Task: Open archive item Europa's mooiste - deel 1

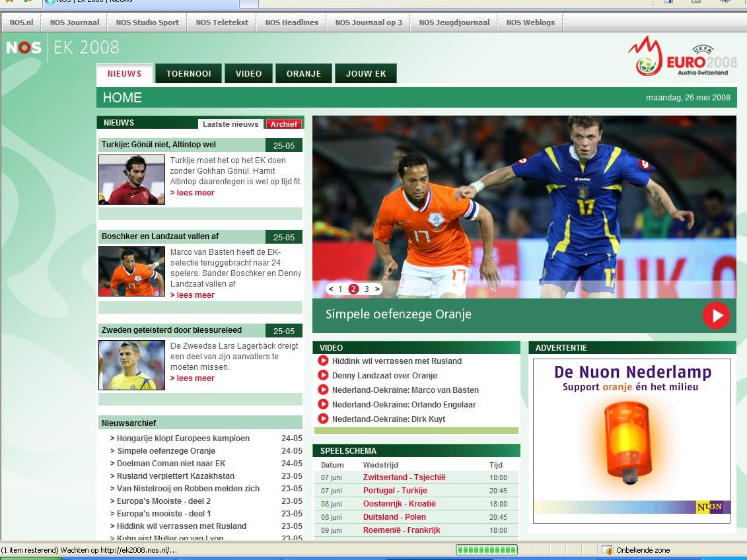Action: (x=163, y=513)
